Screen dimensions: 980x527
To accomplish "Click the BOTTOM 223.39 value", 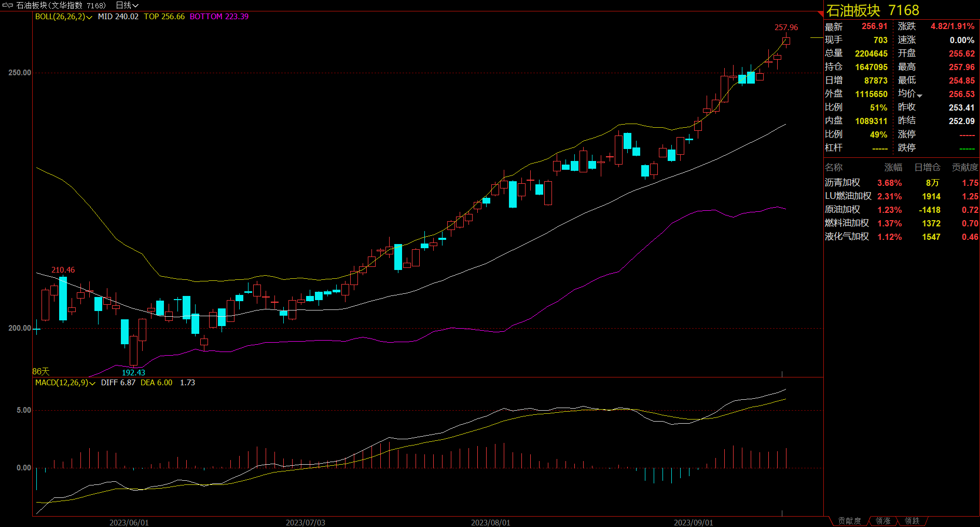I will (219, 17).
